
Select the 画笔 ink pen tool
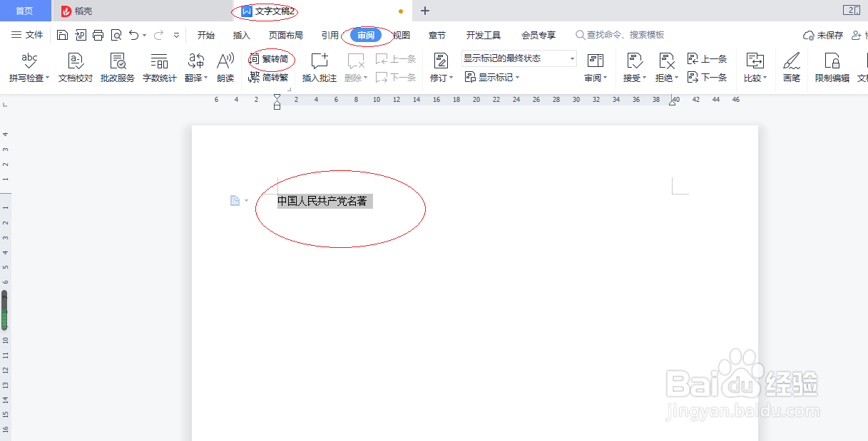coord(791,68)
